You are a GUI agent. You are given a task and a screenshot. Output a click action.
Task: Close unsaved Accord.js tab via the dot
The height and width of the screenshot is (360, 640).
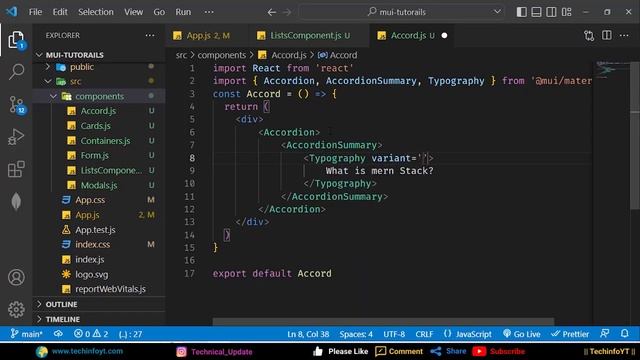coord(444,36)
